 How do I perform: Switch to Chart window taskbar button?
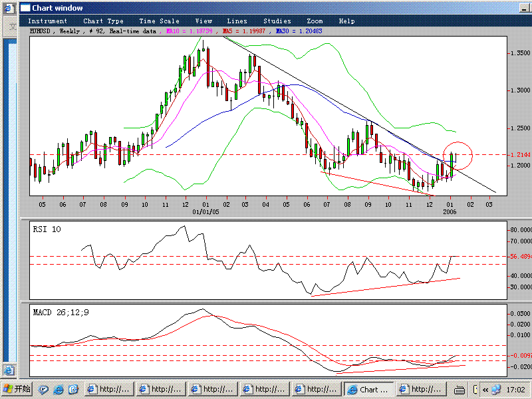point(368,390)
